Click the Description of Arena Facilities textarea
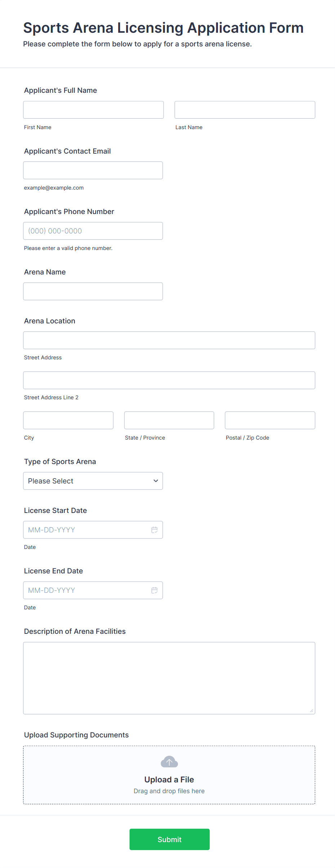This screenshot has width=335, height=868. tap(169, 678)
